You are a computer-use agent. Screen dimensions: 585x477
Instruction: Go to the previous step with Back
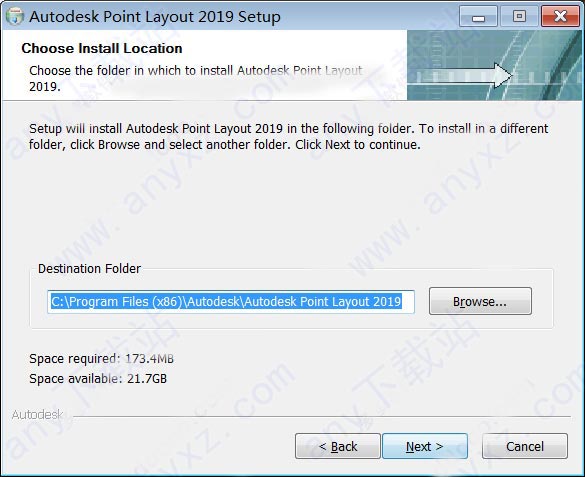(x=338, y=446)
